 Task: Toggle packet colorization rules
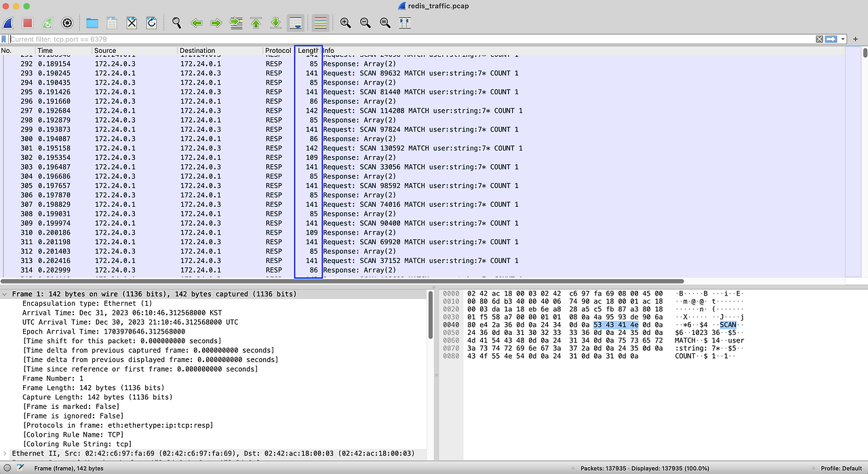tap(320, 23)
